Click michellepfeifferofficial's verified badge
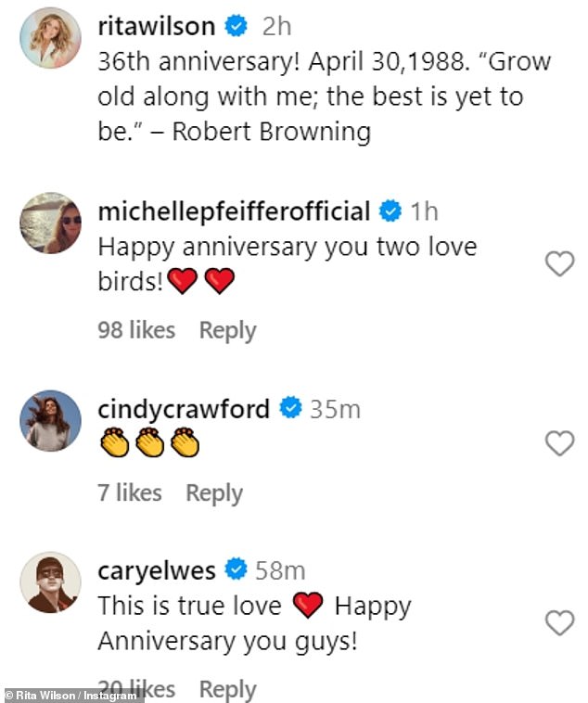Image resolution: width=588 pixels, height=703 pixels. pos(391,211)
